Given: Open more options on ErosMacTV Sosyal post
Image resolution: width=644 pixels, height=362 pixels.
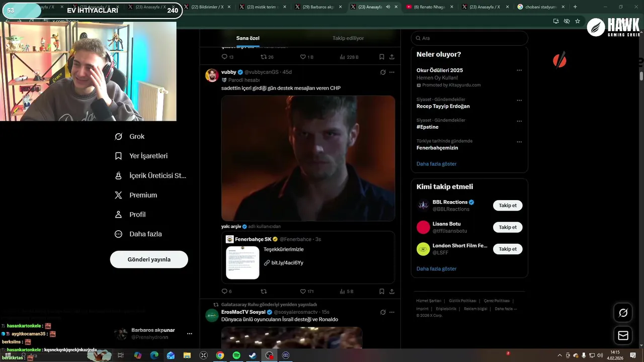Looking at the screenshot, I should (x=392, y=312).
